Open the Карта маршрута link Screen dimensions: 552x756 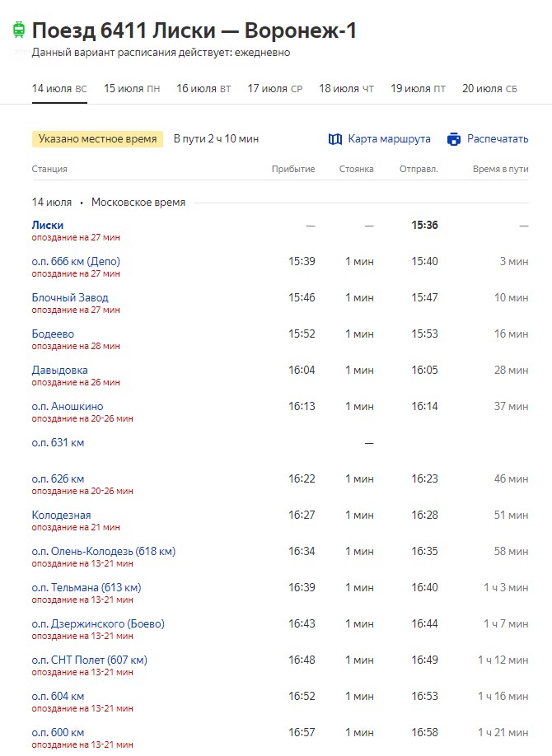coord(389,139)
